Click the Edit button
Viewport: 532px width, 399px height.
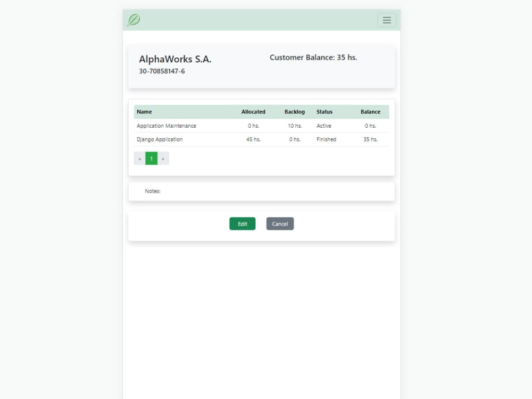pos(243,223)
